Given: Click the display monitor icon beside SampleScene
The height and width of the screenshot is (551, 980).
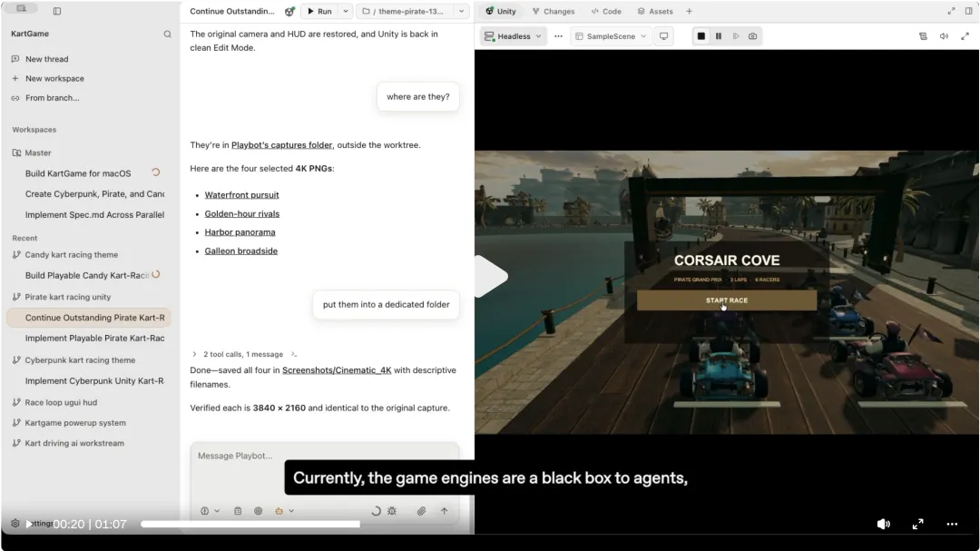Looking at the screenshot, I should point(663,36).
